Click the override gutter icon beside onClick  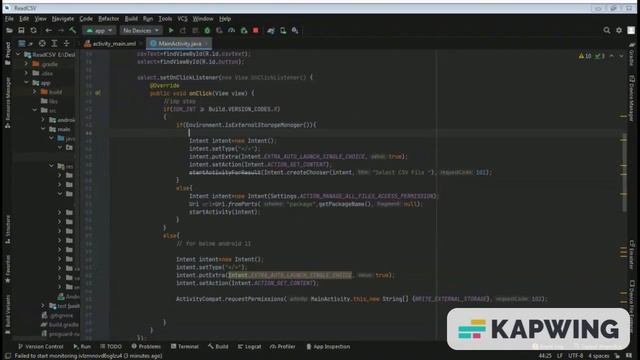click(98, 93)
